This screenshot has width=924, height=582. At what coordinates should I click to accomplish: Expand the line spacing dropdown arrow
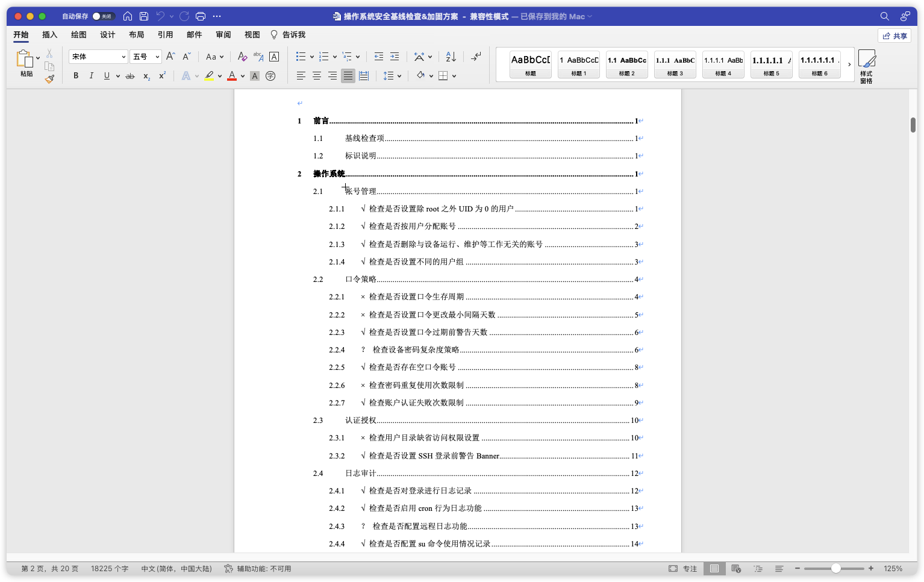pos(399,76)
